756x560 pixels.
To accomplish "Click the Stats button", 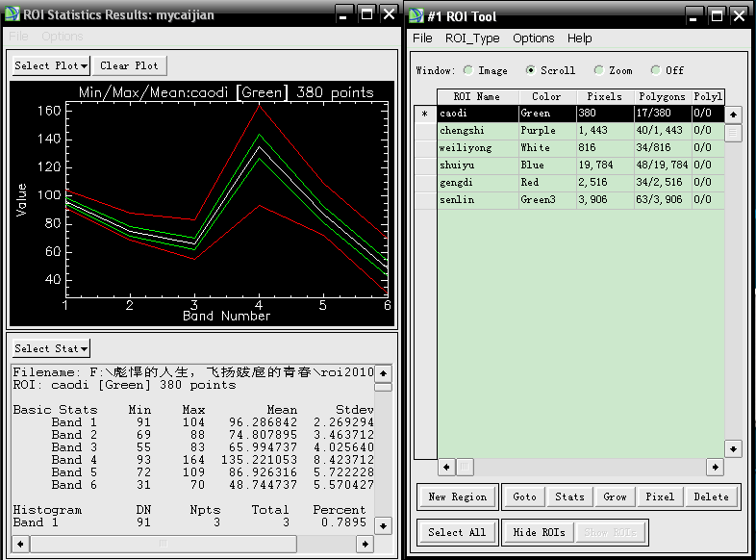I will tap(569, 496).
